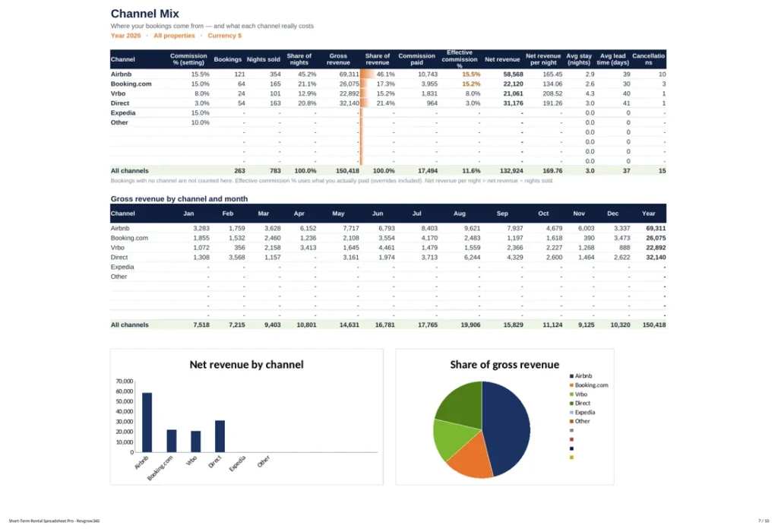Select the Expedia row label in the top table
Image resolution: width=778 pixels, height=532 pixels.
tap(123, 113)
